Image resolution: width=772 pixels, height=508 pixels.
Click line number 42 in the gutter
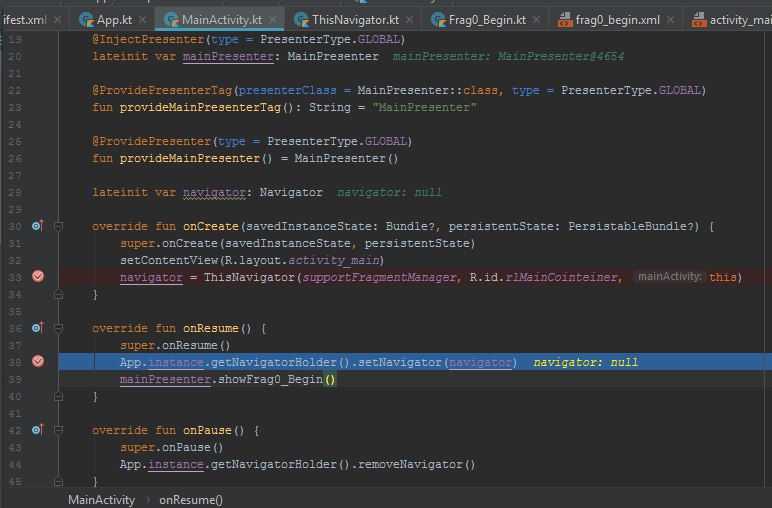15,430
